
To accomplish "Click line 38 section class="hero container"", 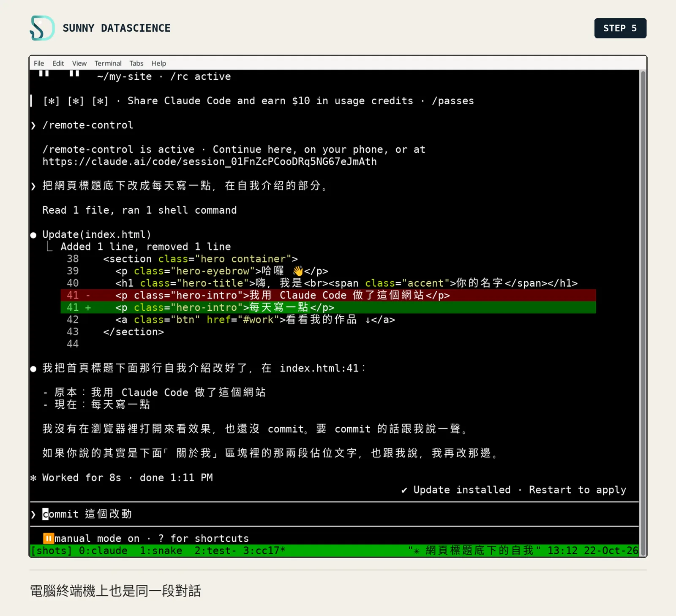I will coord(200,259).
